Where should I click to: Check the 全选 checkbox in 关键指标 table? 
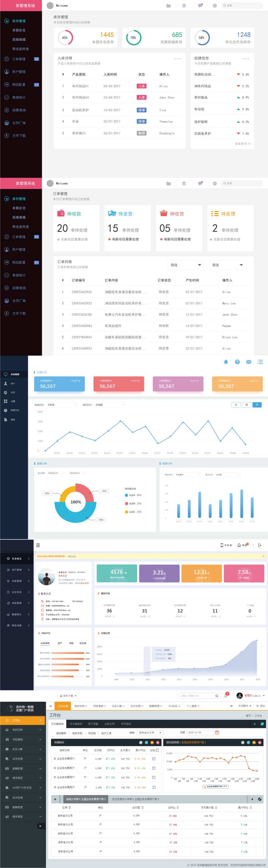pyautogui.click(x=157, y=751)
